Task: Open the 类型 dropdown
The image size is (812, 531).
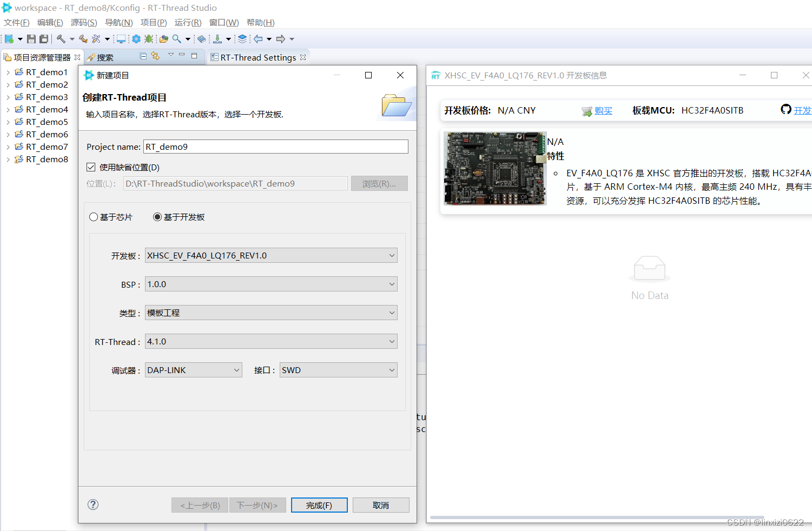Action: [x=271, y=313]
